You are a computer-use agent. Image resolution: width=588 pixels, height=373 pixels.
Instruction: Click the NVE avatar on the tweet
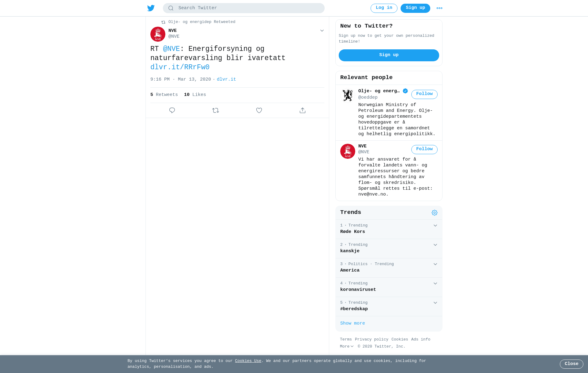[158, 34]
